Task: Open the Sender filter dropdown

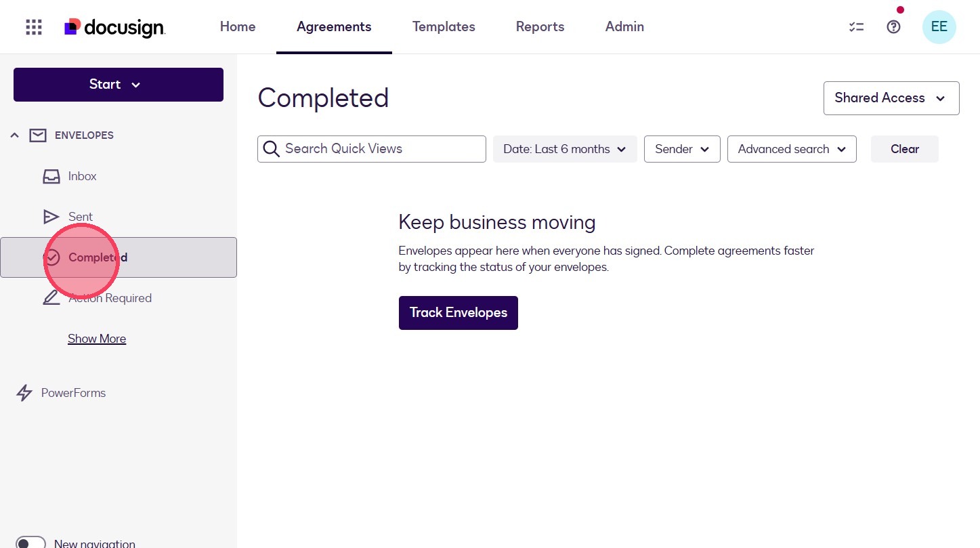Action: (x=682, y=149)
